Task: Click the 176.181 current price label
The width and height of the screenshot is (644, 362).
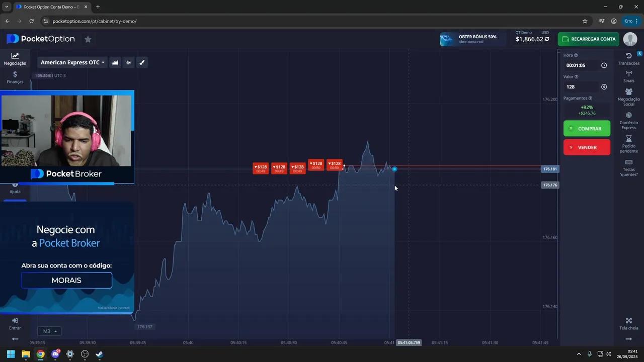Action: point(550,169)
